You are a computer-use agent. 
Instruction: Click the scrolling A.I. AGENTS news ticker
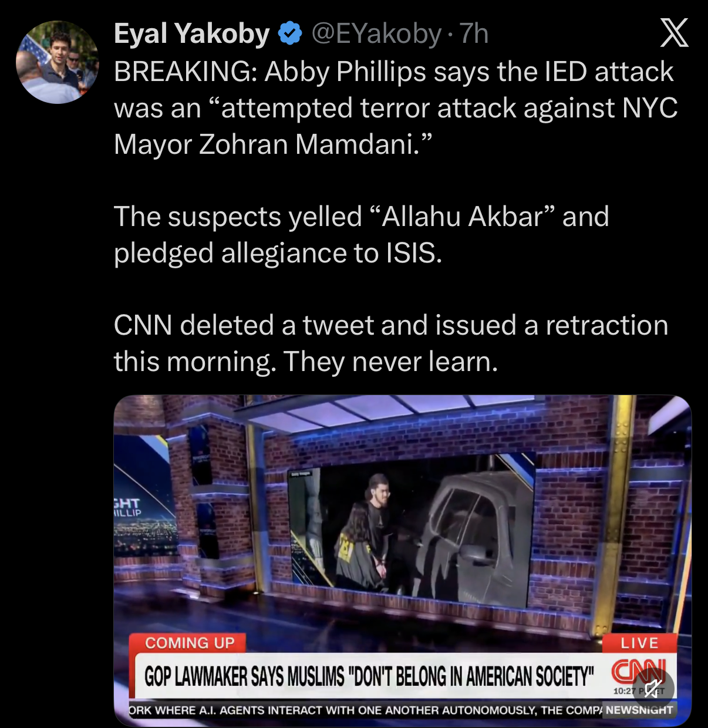(366, 710)
